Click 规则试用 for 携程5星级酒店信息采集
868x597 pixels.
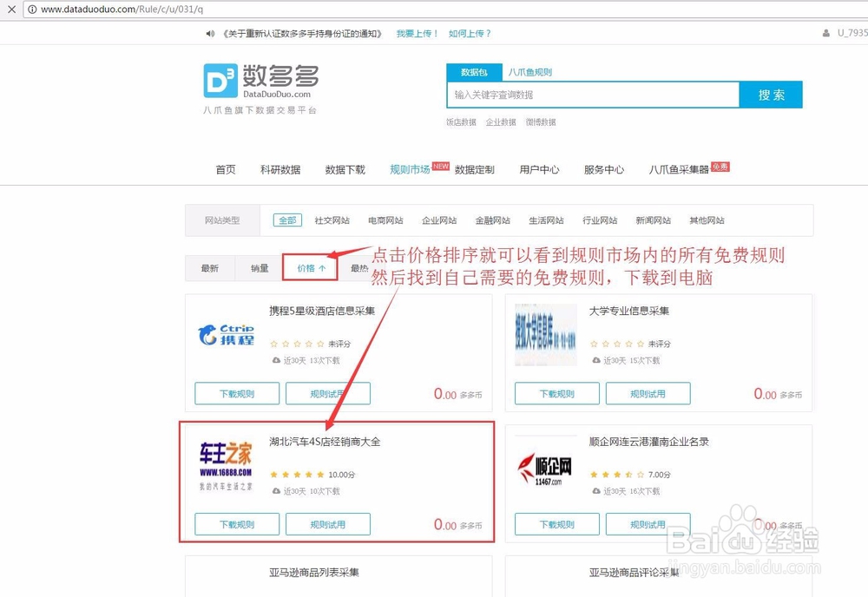(328, 393)
